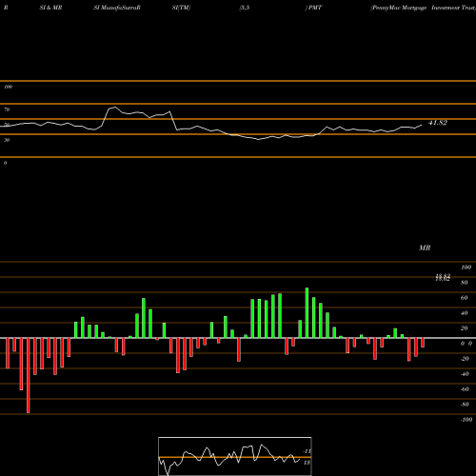
Task: Click the MR axis label 40
Action: point(465,313)
